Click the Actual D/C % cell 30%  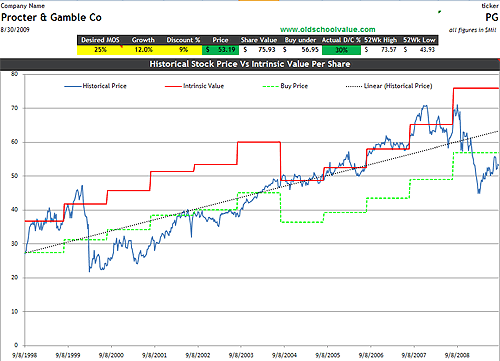click(x=341, y=50)
